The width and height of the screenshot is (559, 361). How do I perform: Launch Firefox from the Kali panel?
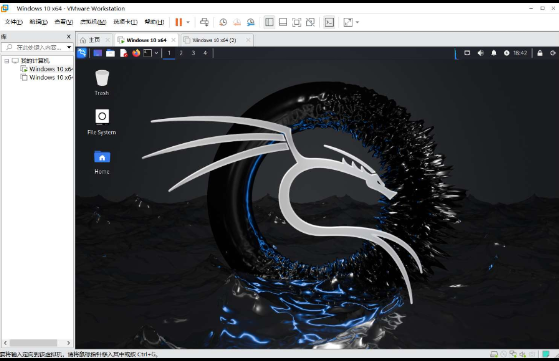[136, 53]
